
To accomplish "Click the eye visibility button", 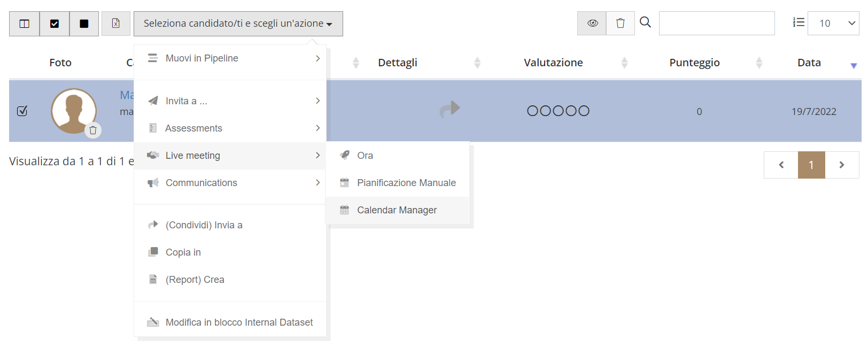I will (592, 23).
